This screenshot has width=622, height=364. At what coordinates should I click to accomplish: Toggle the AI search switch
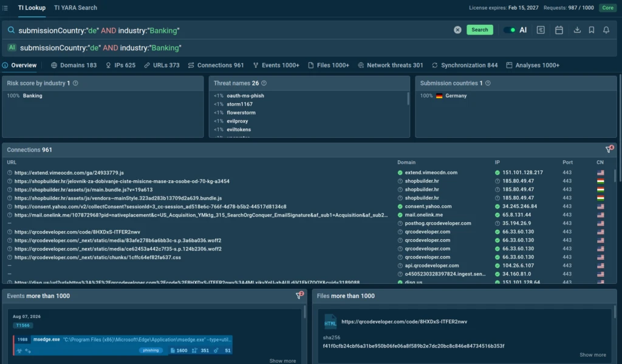click(509, 30)
